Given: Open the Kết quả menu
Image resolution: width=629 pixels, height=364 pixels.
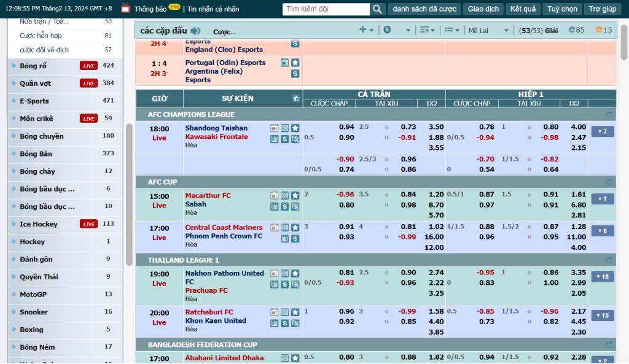Looking at the screenshot, I should (523, 9).
